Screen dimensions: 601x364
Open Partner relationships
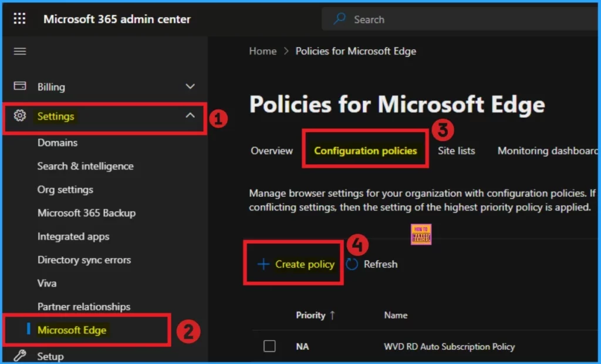pyautogui.click(x=84, y=307)
